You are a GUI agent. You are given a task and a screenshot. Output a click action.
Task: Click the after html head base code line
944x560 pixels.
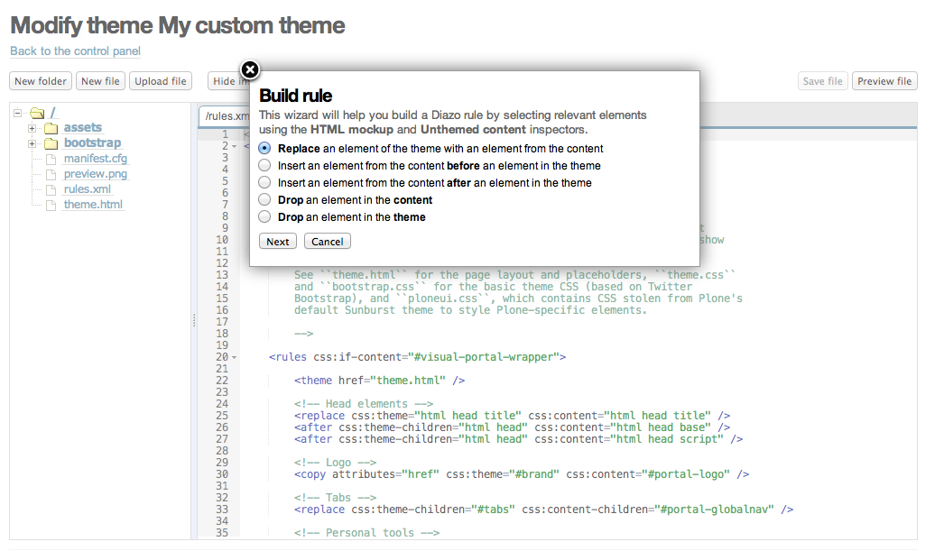coord(512,427)
